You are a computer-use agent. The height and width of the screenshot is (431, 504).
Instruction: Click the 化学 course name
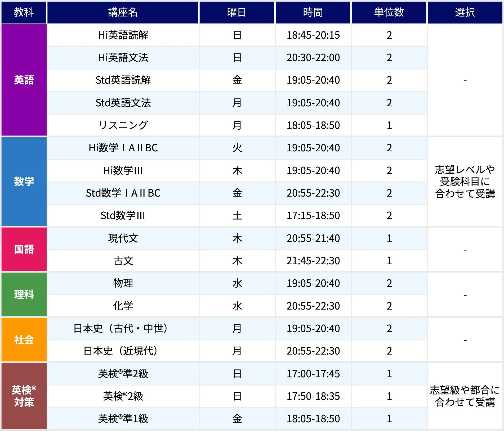point(123,306)
